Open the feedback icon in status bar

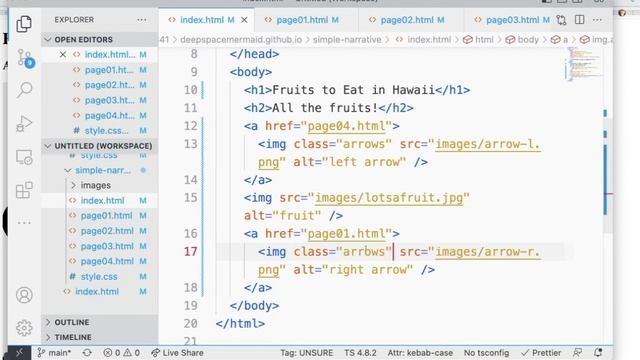pos(577,353)
